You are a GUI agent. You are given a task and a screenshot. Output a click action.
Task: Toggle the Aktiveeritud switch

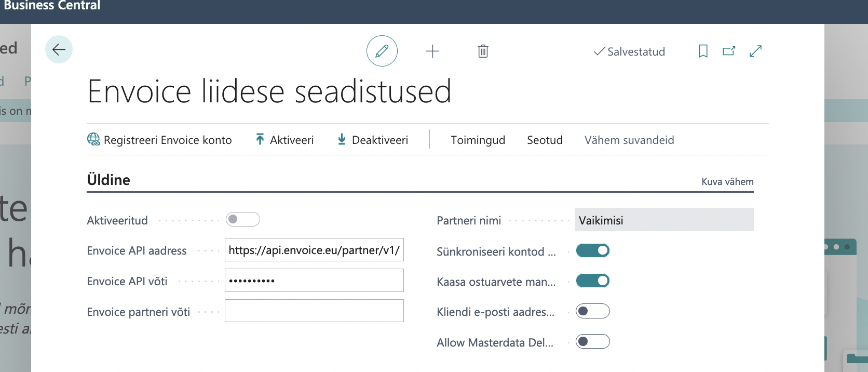click(x=243, y=219)
